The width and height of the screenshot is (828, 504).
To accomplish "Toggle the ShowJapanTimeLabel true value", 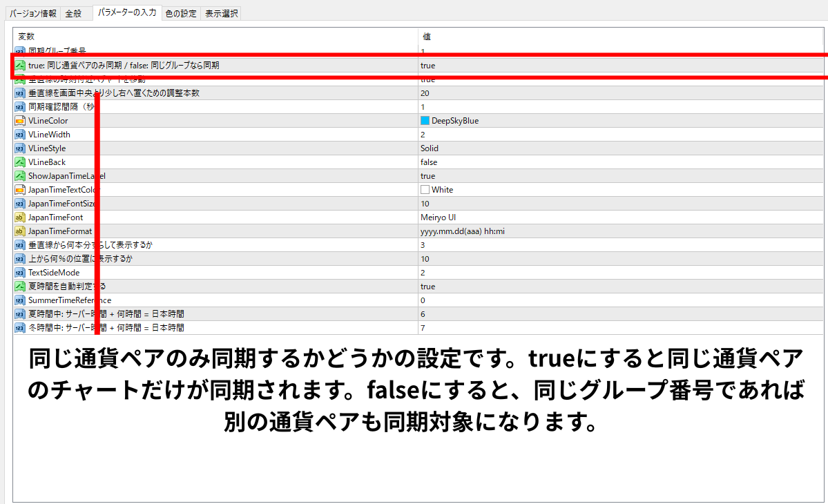I will pyautogui.click(x=427, y=176).
